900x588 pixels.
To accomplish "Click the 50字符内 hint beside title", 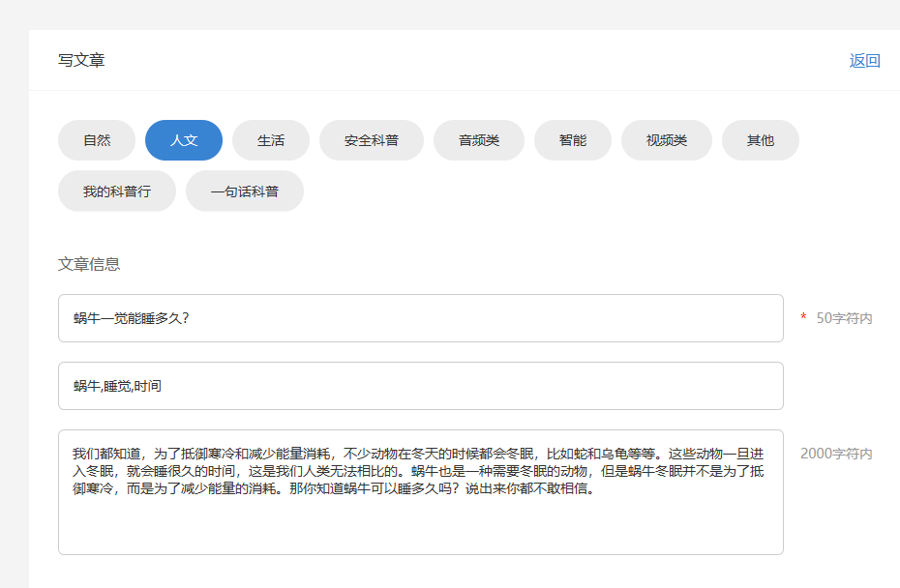I will click(x=844, y=318).
